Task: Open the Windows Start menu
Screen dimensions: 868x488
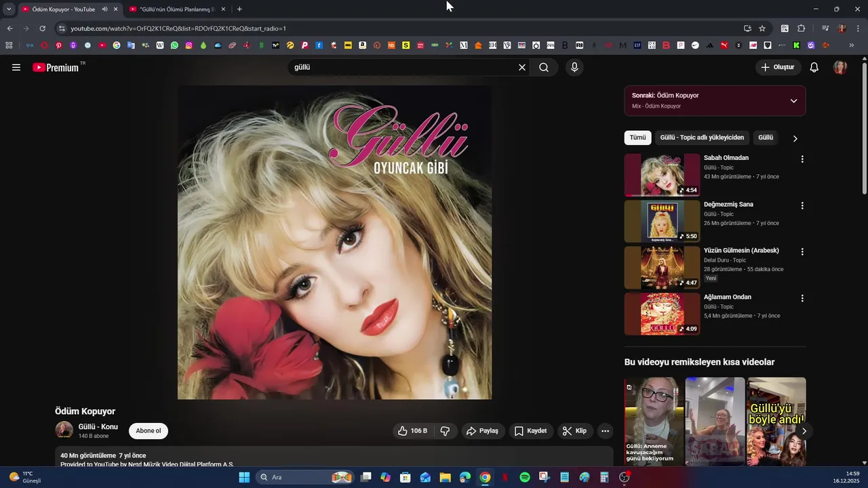Action: coord(244,477)
